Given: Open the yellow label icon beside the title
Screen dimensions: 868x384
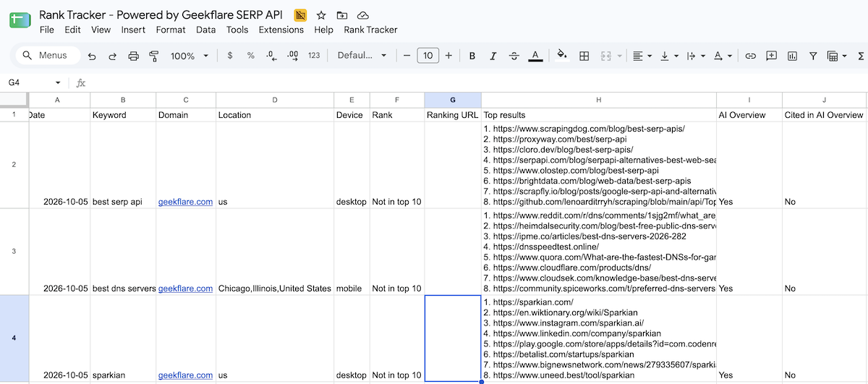Looking at the screenshot, I should point(300,14).
